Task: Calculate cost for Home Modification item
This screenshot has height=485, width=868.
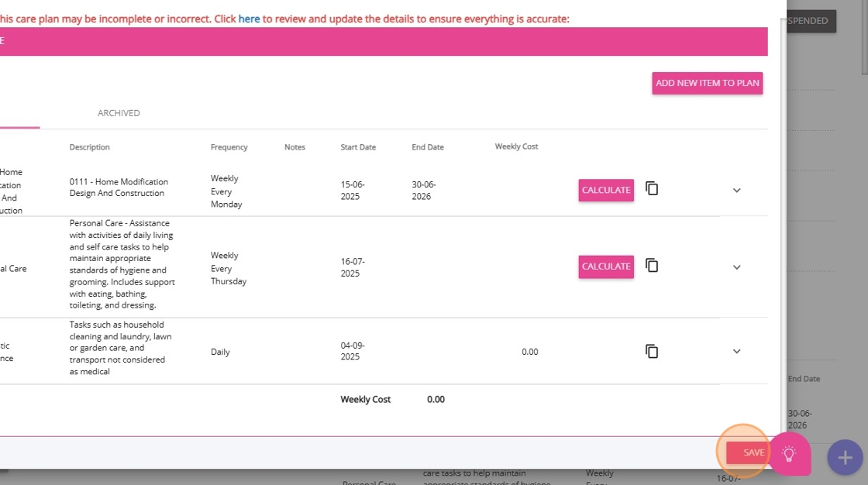Action: tap(606, 190)
